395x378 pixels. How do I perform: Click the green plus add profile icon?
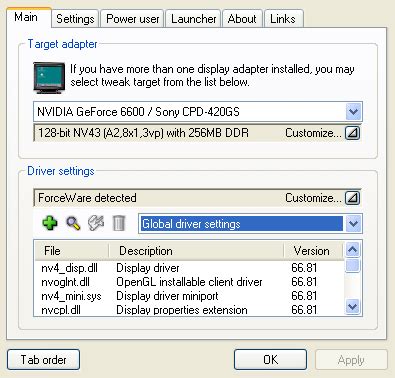point(50,223)
